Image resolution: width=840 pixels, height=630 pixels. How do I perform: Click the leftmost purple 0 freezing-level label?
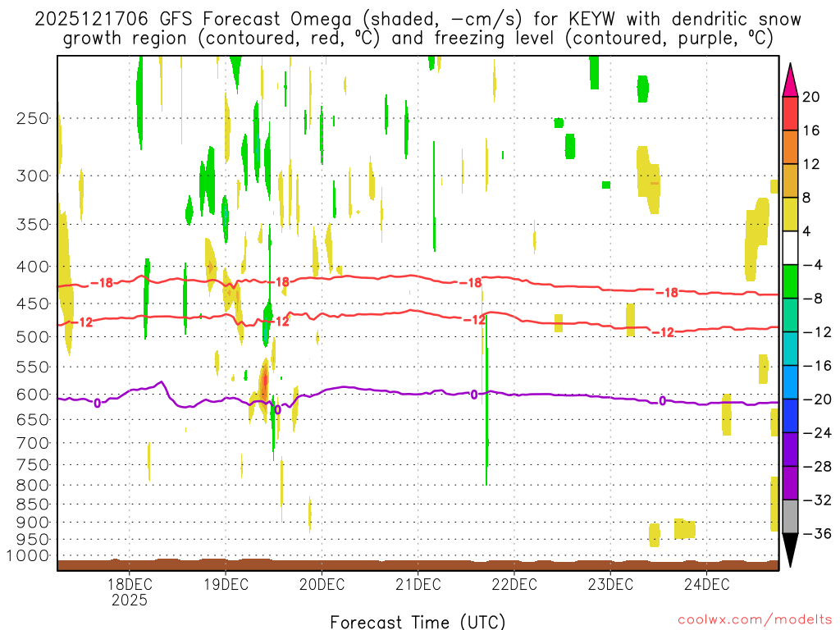[97, 403]
